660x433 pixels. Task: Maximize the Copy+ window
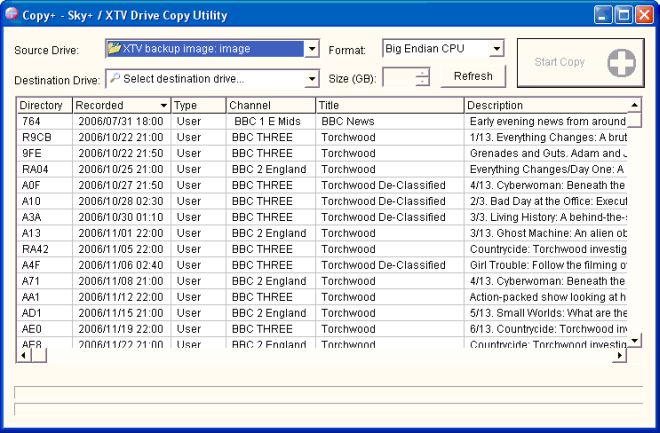tap(622, 15)
